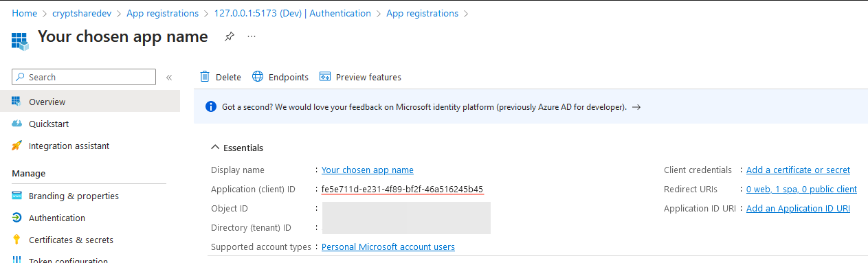Click the Quickstart cloud icon

16,124
